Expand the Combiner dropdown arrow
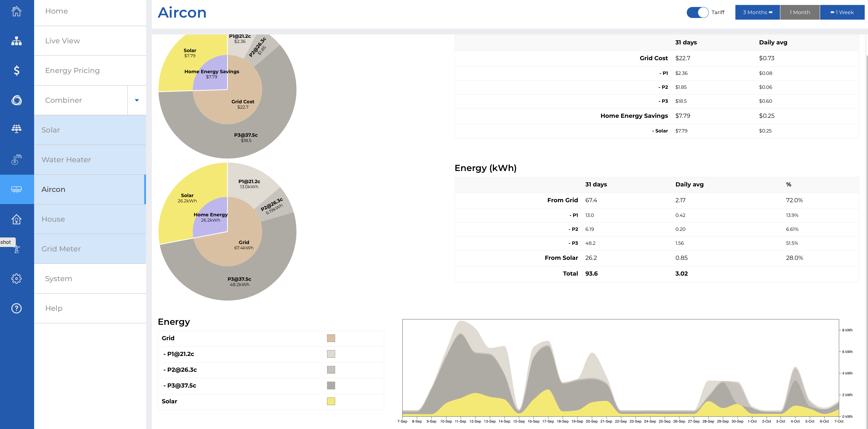868x429 pixels. (x=137, y=100)
